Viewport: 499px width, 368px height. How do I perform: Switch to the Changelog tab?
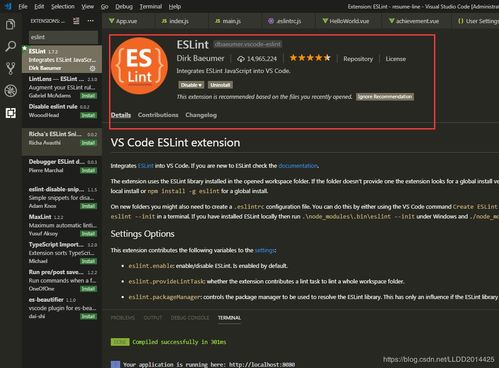pyautogui.click(x=201, y=115)
